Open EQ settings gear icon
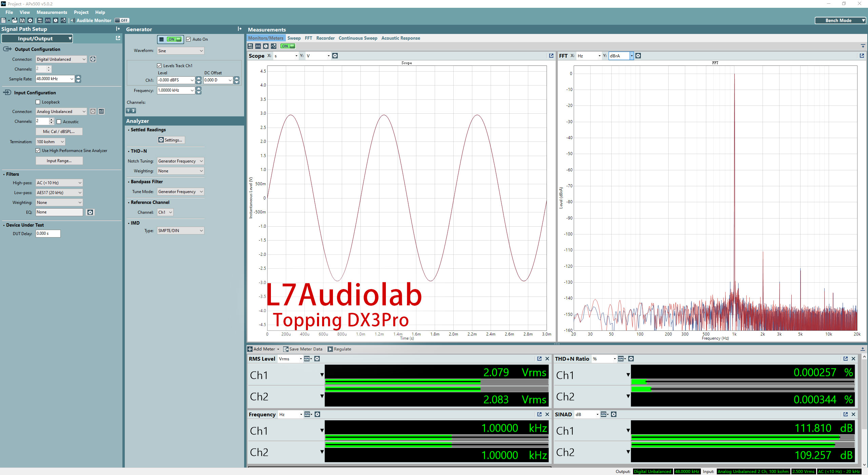The height and width of the screenshot is (475, 868). (x=90, y=212)
